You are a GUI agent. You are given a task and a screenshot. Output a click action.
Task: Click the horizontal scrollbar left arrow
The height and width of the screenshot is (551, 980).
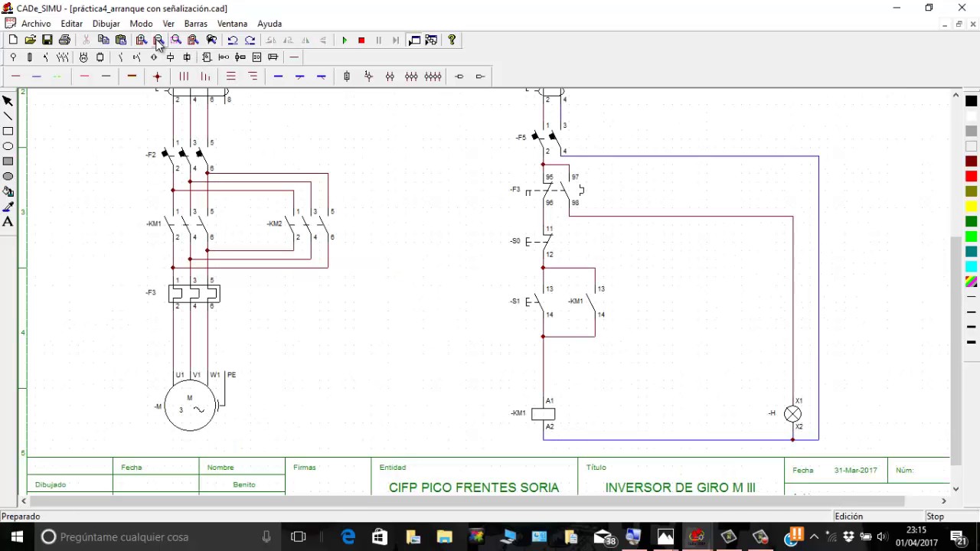click(x=24, y=501)
